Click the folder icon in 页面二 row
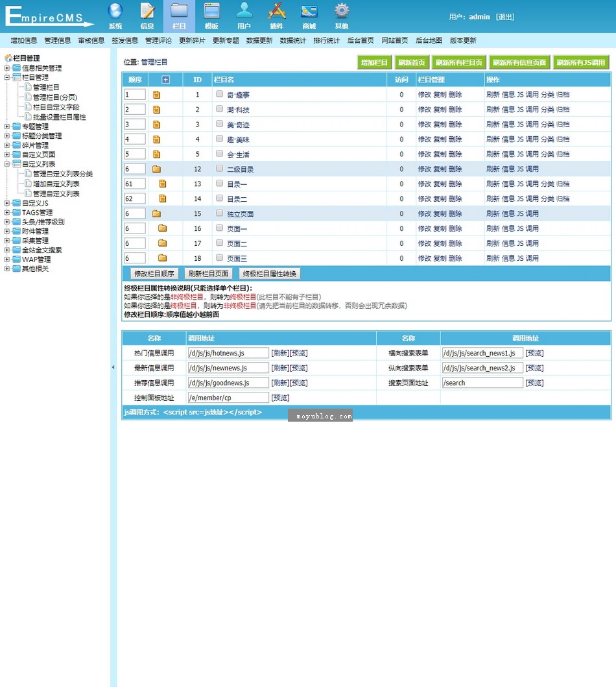 [162, 243]
